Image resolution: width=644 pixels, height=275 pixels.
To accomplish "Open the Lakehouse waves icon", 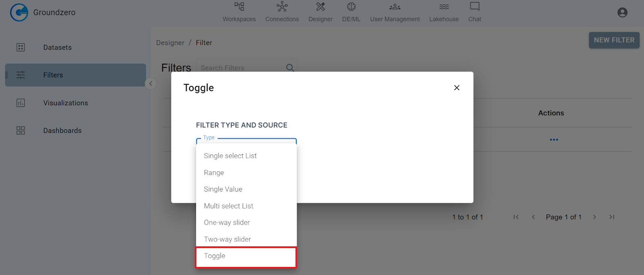I will 444,7.
